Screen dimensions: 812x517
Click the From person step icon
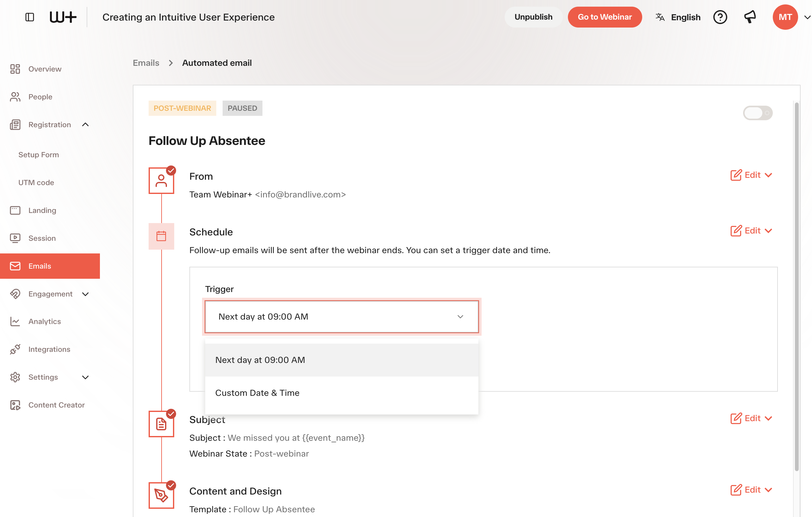point(161,181)
